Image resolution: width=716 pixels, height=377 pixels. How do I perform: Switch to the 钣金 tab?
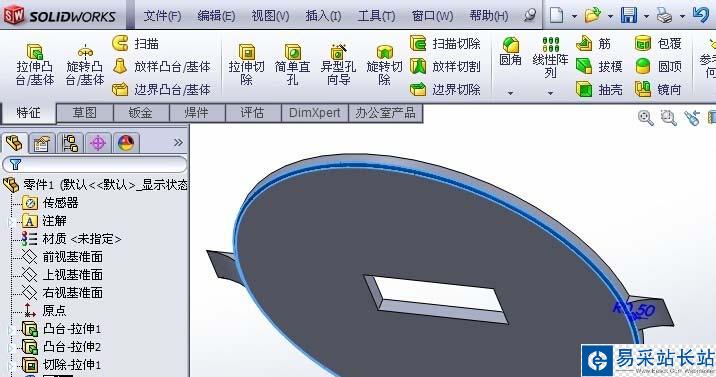[141, 113]
